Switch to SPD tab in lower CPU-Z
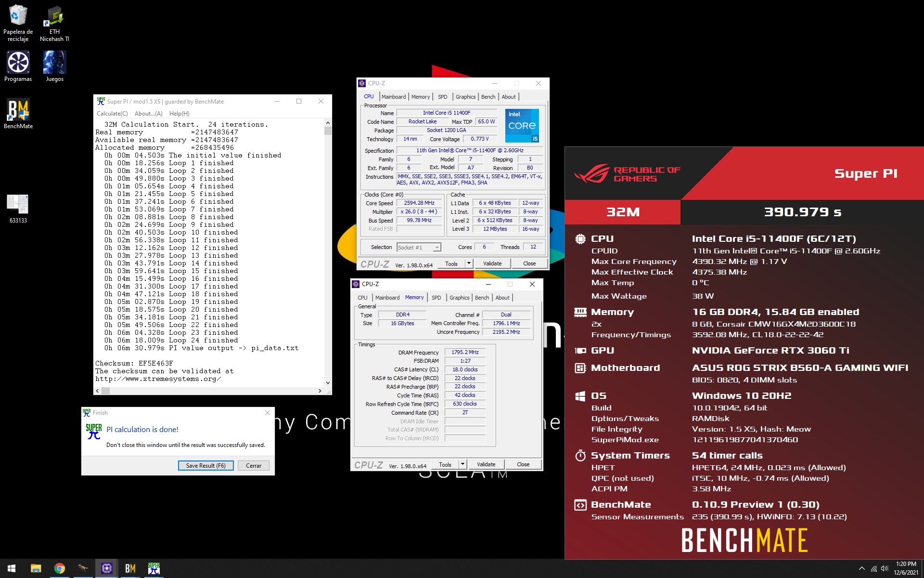Viewport: 924px width, 578px height. pos(436,298)
